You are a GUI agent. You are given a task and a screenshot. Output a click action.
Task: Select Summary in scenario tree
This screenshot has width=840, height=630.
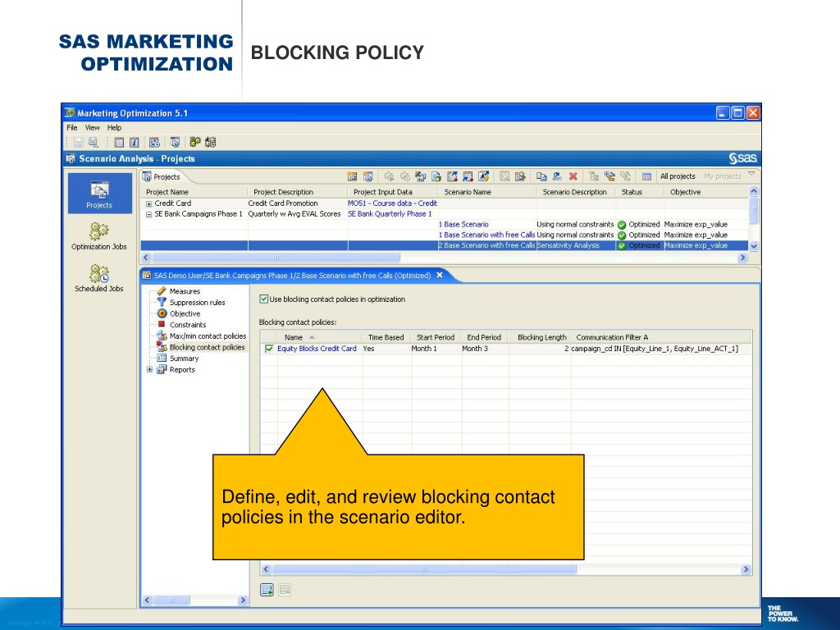(x=184, y=359)
